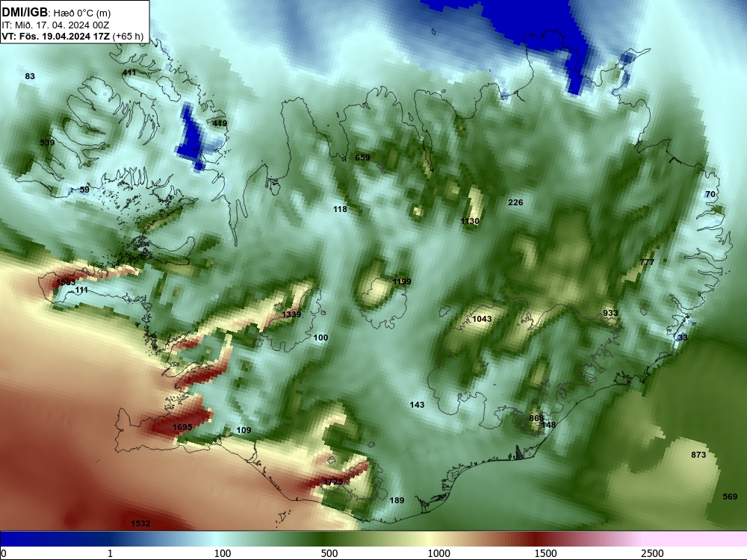Screen dimensions: 747x560
Task: Click the pink end of the color bar
Action: (695, 538)
